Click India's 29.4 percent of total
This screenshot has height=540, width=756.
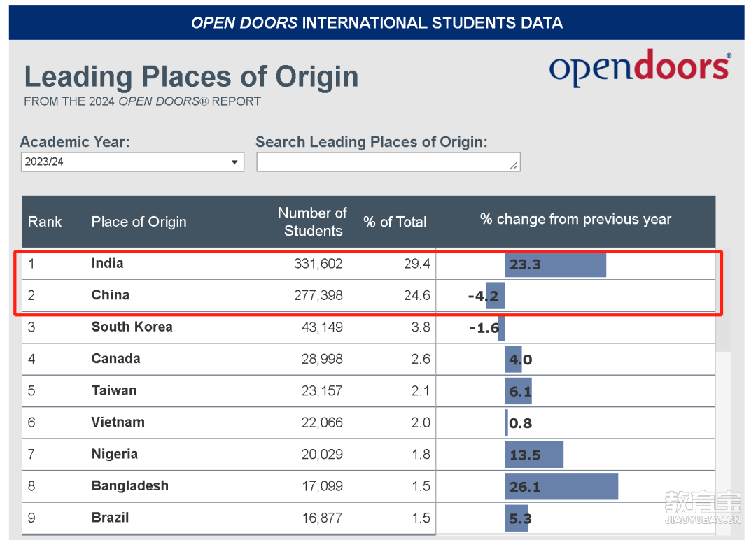click(x=417, y=264)
